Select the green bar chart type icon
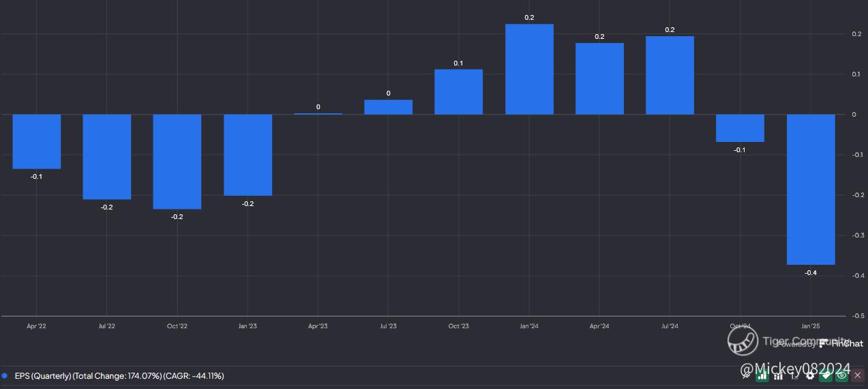The width and height of the screenshot is (868, 389). 762,375
